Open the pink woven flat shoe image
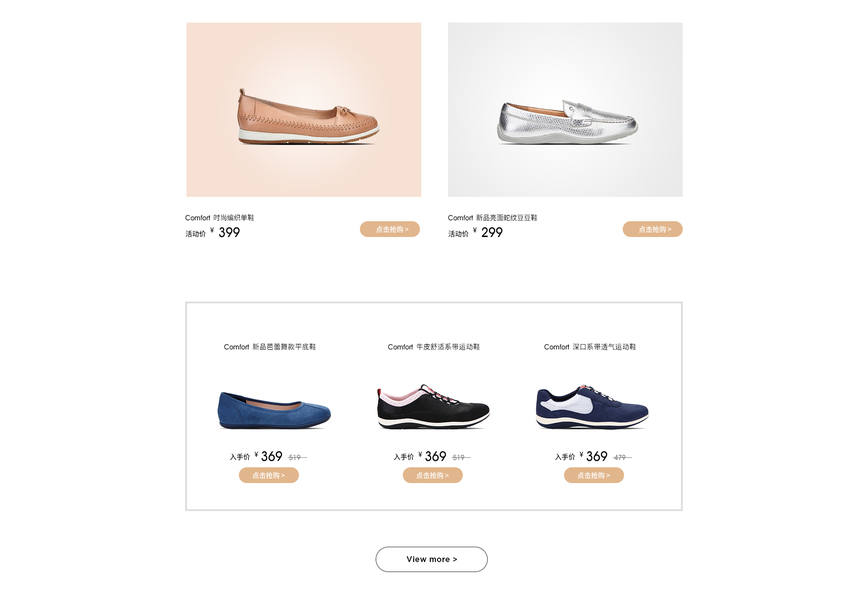 click(x=304, y=109)
